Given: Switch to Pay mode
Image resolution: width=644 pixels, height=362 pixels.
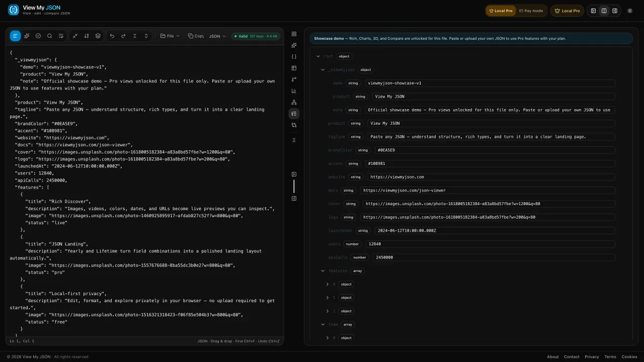Looking at the screenshot, I should 531,11.
